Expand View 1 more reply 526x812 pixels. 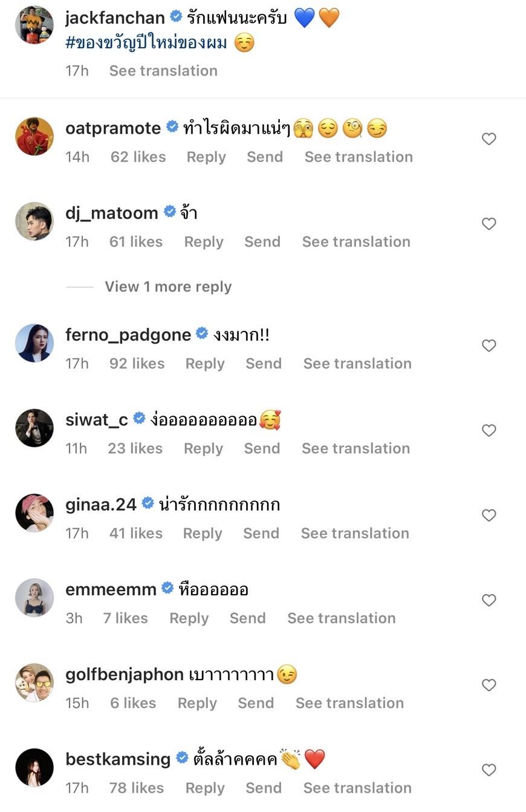(x=168, y=287)
